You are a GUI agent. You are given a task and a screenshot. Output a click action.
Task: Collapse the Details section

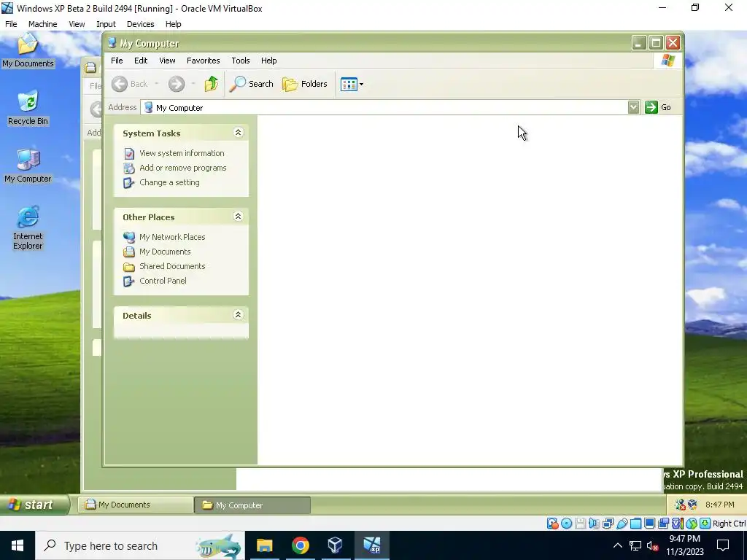[x=239, y=314]
